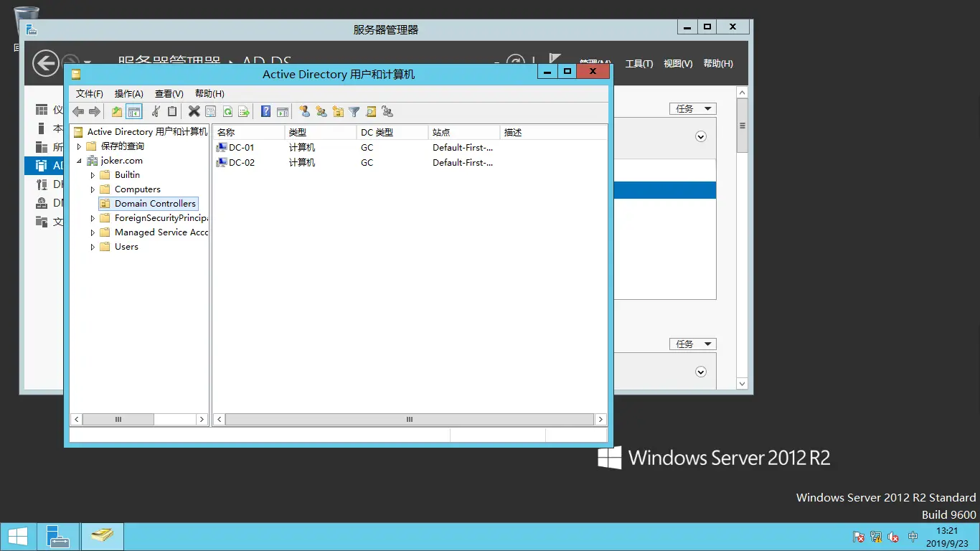Click the Chinese input method indicator
The height and width of the screenshot is (551, 980).
tap(913, 537)
